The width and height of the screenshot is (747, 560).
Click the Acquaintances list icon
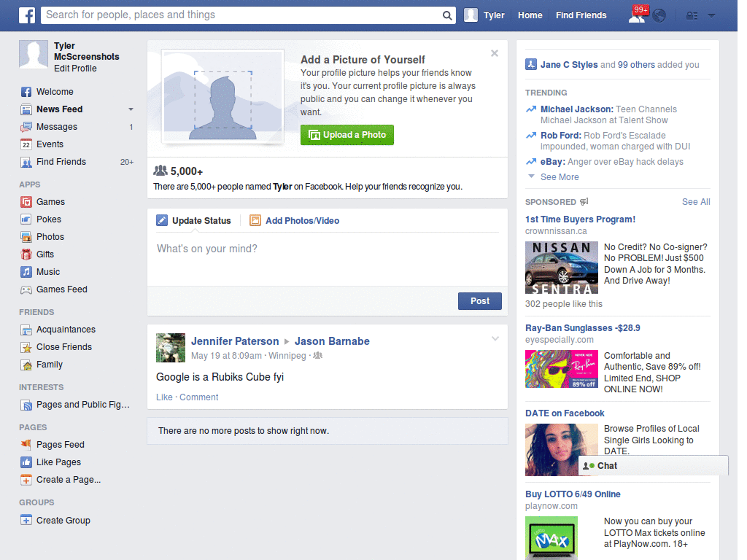(x=26, y=330)
